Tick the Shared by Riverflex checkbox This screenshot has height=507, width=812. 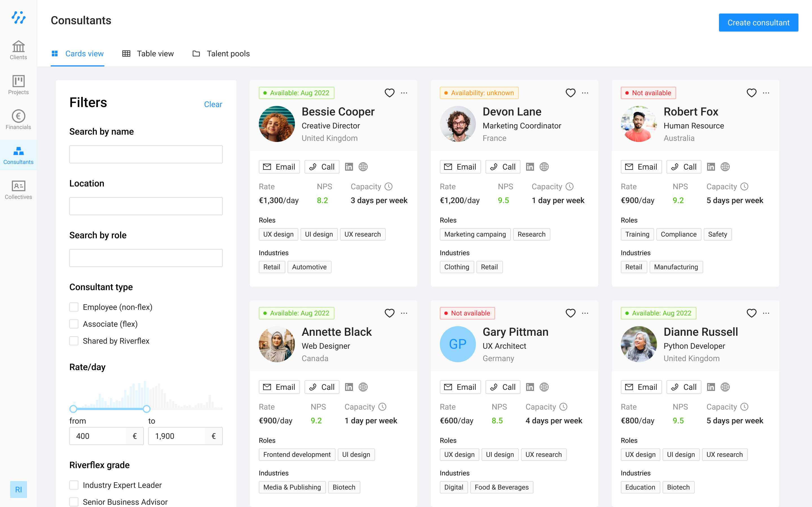pos(74,341)
